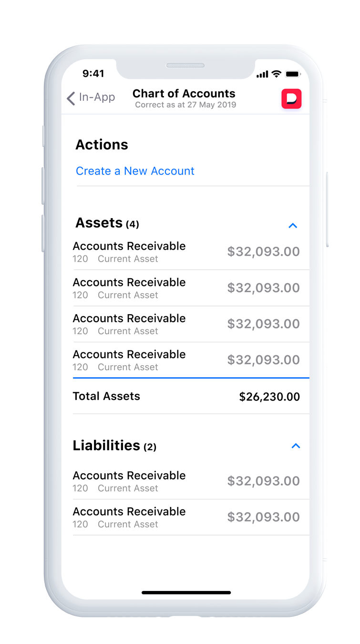Screen dimensions: 360x644
Task: Tap the Chart of Accounts title
Action: point(184,94)
